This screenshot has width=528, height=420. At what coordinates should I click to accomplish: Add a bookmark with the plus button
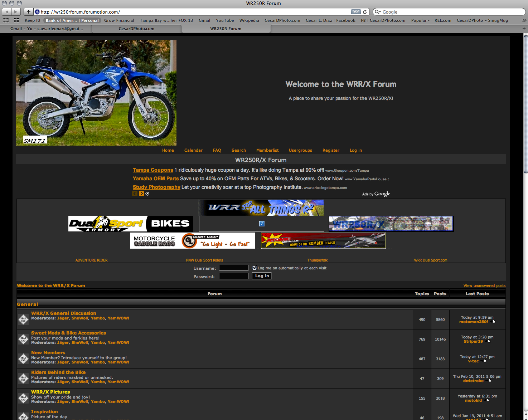29,12
